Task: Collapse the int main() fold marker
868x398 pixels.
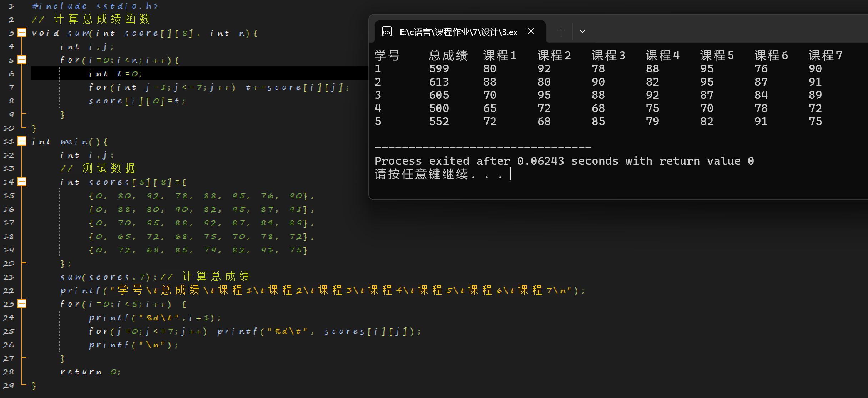Action: [22, 141]
